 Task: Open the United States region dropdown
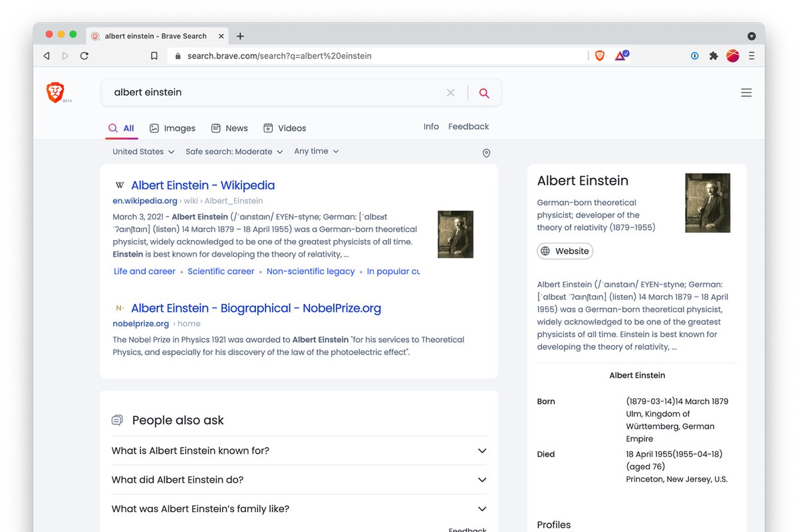(x=143, y=151)
